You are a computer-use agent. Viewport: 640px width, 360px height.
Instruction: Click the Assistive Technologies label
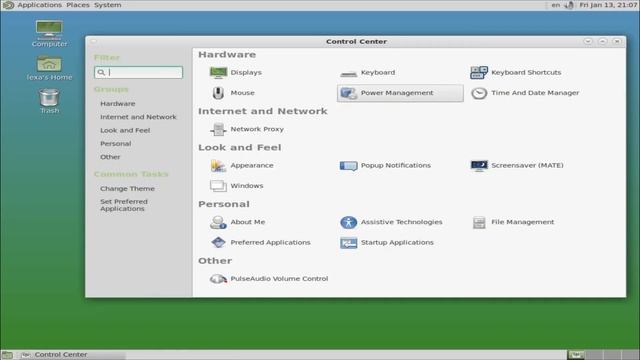(x=401, y=222)
